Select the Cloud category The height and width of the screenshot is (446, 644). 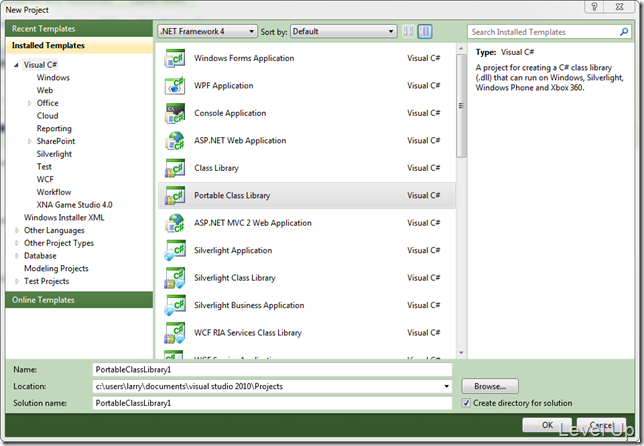tap(47, 116)
